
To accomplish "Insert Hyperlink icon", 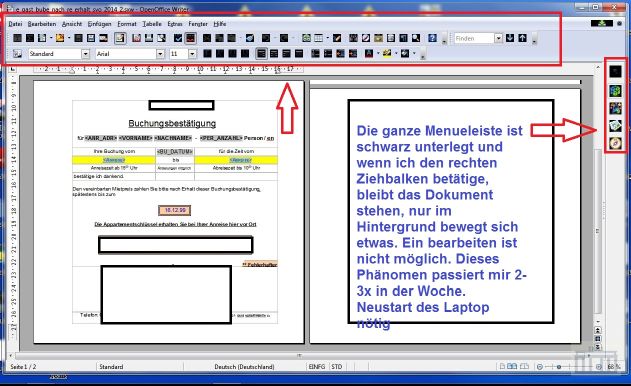I will (306, 38).
